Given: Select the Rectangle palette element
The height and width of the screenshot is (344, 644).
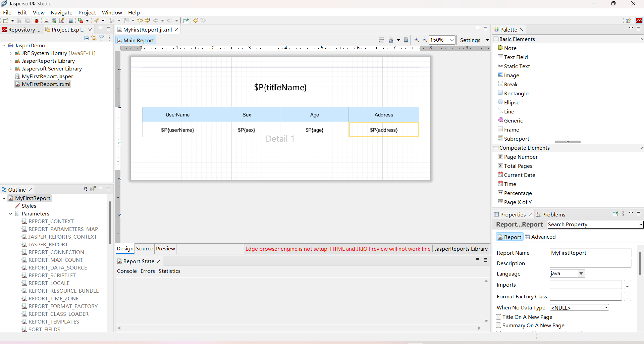Looking at the screenshot, I should click(513, 93).
